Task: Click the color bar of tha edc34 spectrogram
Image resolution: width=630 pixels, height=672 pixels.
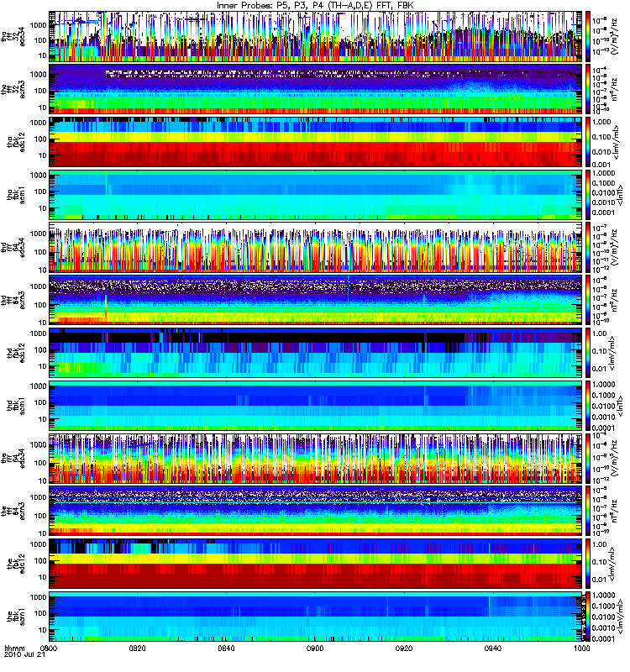Action: pos(587,36)
